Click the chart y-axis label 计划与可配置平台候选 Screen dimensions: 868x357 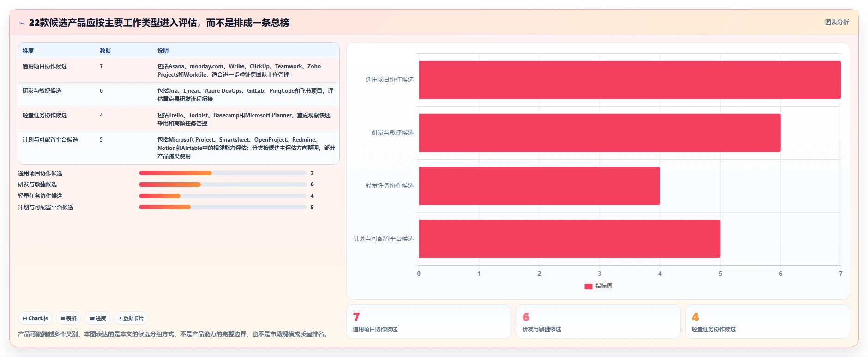(x=384, y=239)
